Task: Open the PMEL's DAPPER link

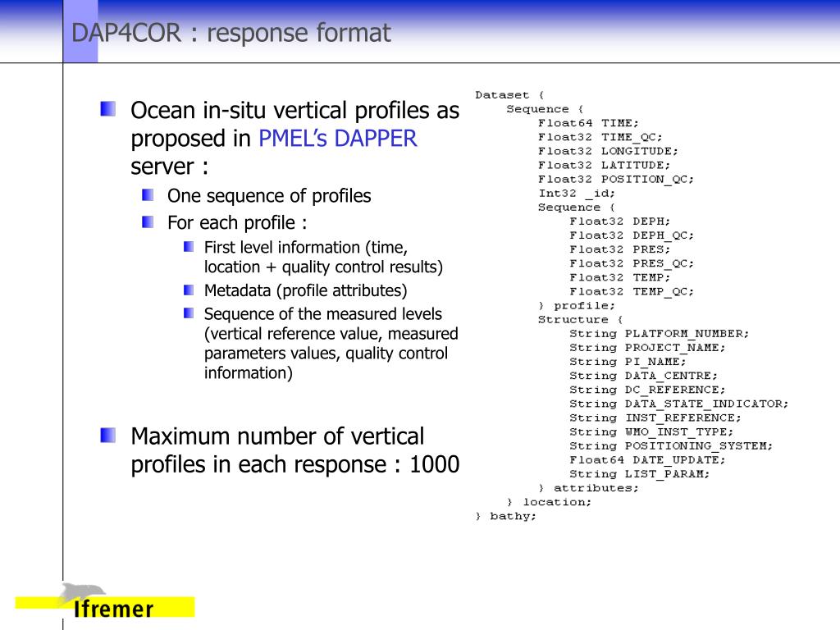Action: 337,138
